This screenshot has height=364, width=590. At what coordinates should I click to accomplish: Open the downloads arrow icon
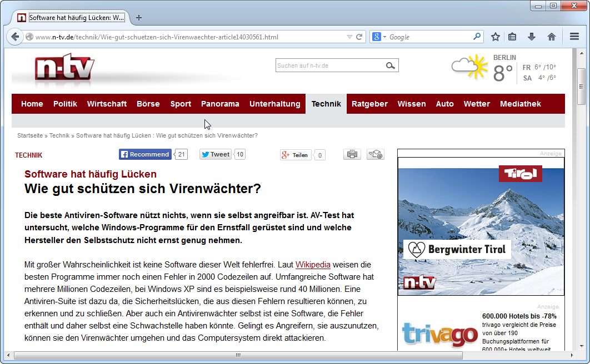[x=532, y=37]
